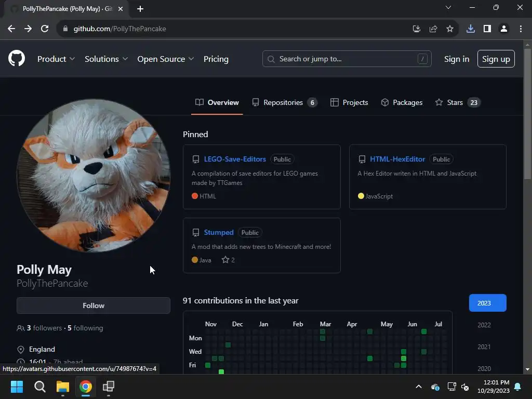Show hidden system tray icons
532x399 pixels.
(419, 387)
